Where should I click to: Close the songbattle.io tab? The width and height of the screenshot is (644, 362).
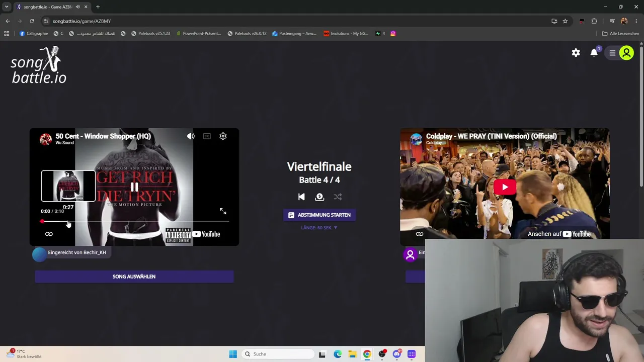(x=86, y=7)
